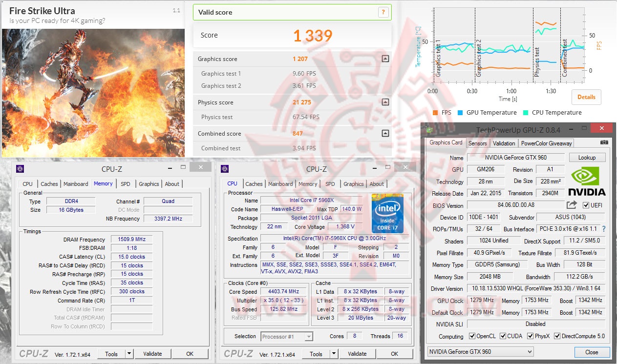This screenshot has width=617, height=364.
Task: Click the left CPU-Z window title icon
Action: tap(20, 169)
